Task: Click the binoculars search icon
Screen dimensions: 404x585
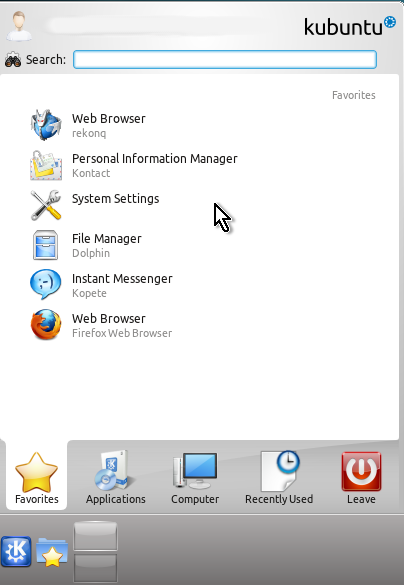Action: (x=13, y=60)
